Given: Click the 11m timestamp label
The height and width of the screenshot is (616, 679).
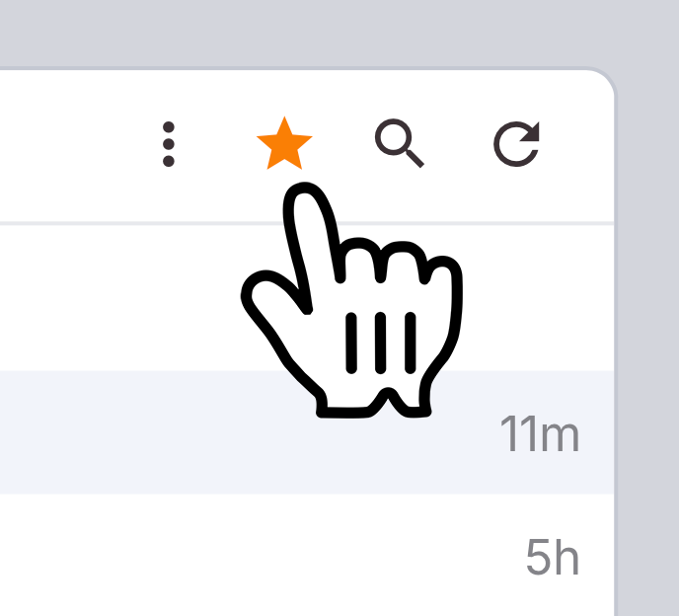Looking at the screenshot, I should pyautogui.click(x=540, y=433).
